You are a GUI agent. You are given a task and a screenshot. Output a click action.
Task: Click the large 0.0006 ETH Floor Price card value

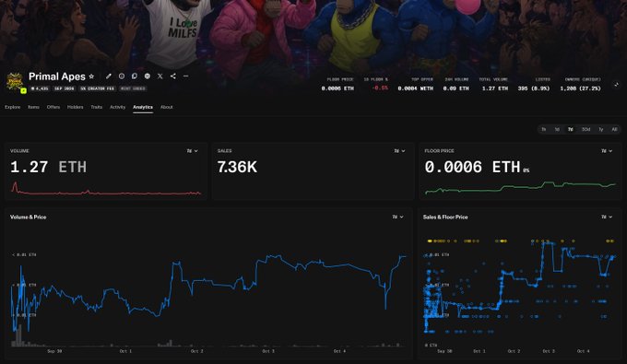473,167
